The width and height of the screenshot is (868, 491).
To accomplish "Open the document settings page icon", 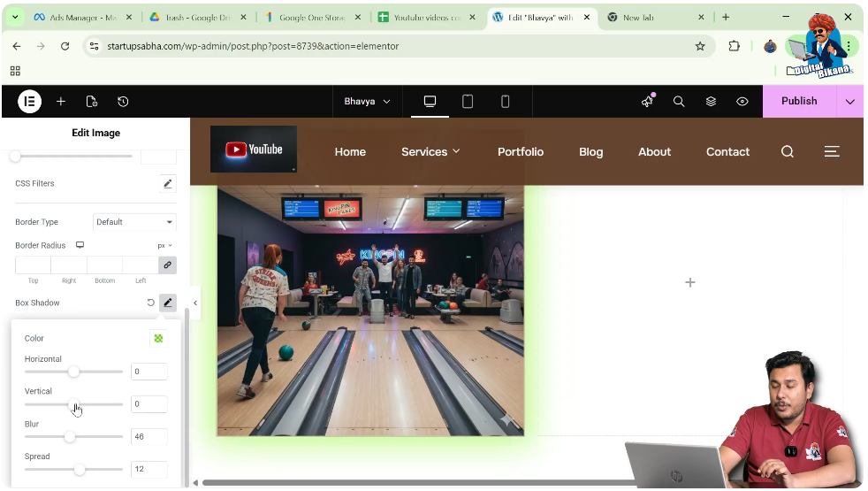I will 92,102.
